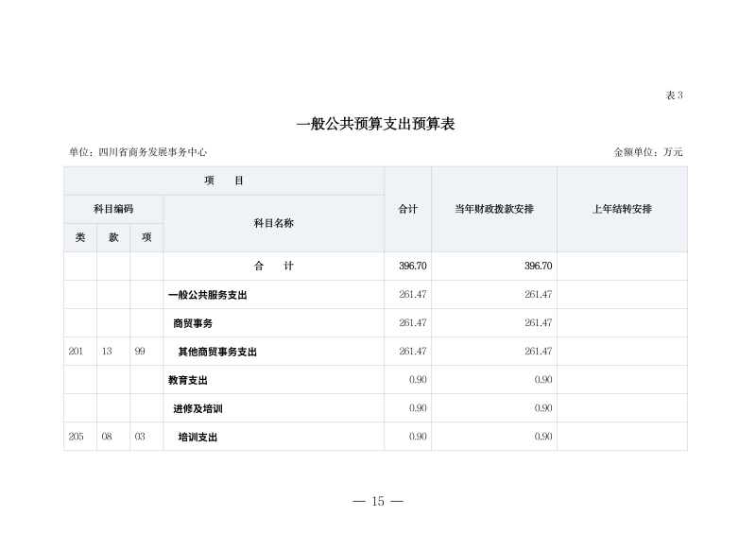Select the 金额单位：万元 text
Viewport: 756px width, 534px height.
pos(648,152)
